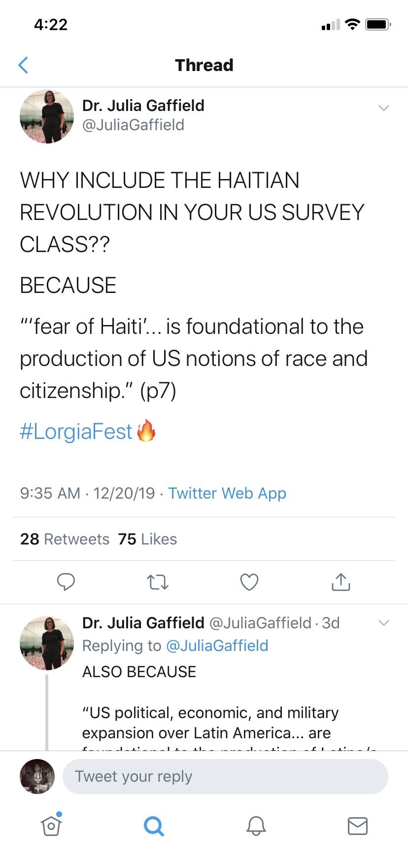The width and height of the screenshot is (408, 868).
Task: Open the Twitter Web App source link
Action: click(x=227, y=493)
